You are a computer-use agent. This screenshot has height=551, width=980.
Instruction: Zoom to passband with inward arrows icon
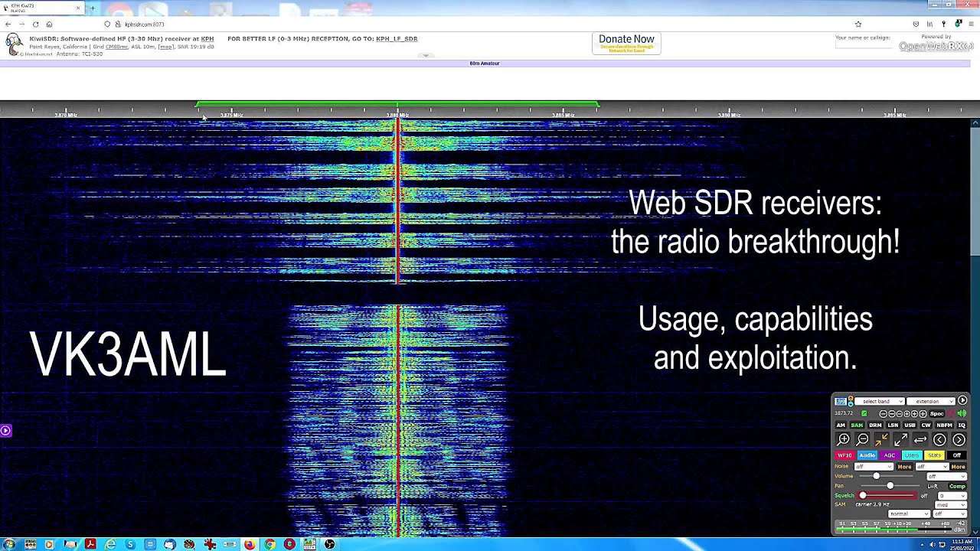point(881,439)
